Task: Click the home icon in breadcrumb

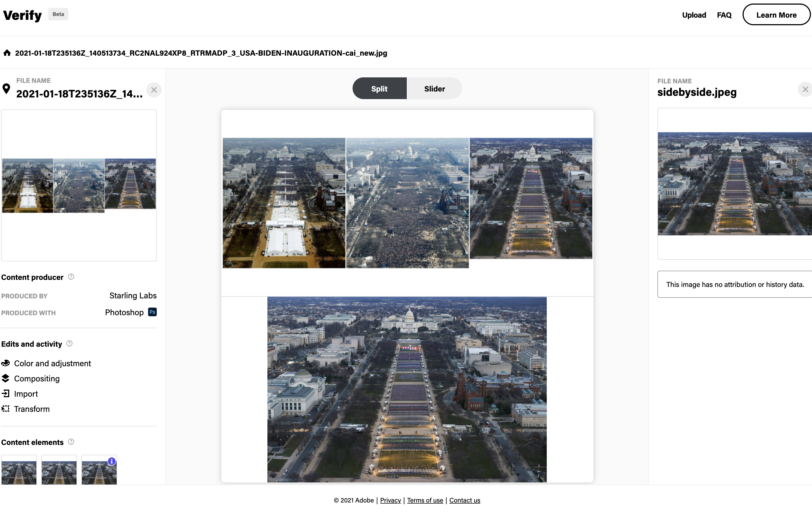Action: click(x=7, y=53)
